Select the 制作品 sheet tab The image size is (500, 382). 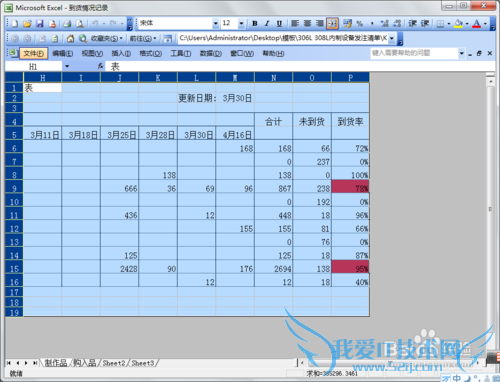click(x=56, y=363)
